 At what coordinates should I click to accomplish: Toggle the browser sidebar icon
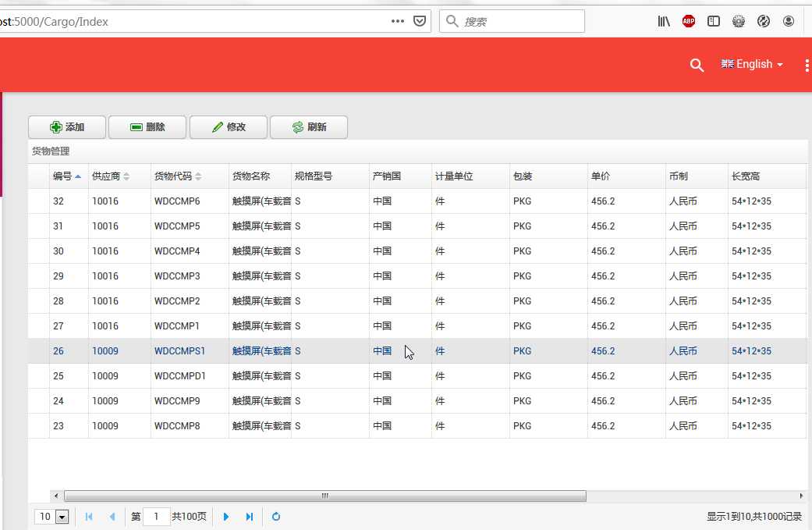(x=714, y=21)
